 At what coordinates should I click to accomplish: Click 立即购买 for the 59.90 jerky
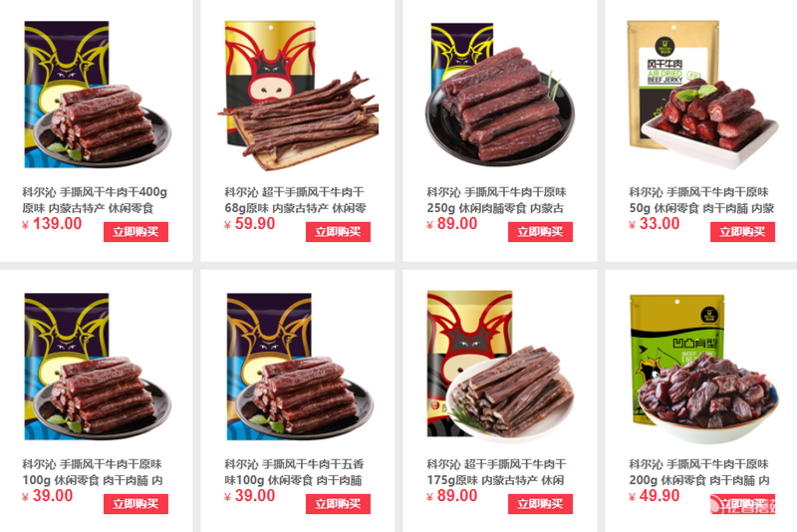pyautogui.click(x=338, y=232)
